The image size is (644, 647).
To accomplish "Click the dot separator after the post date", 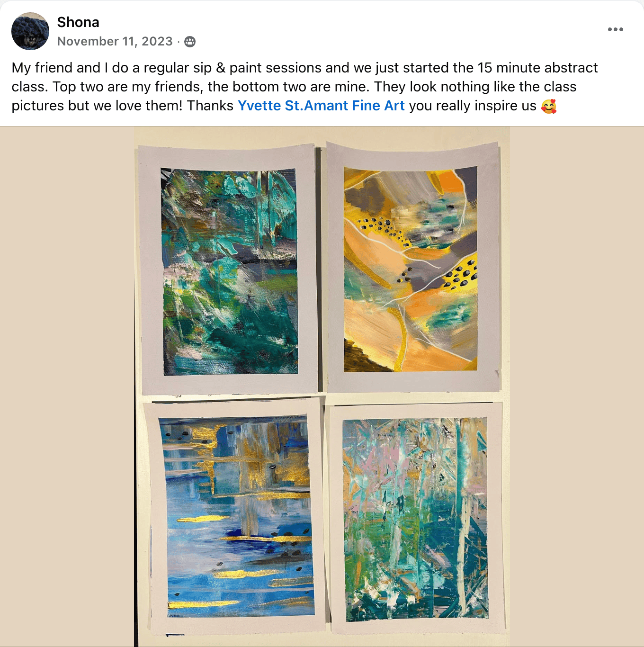I will (x=179, y=42).
